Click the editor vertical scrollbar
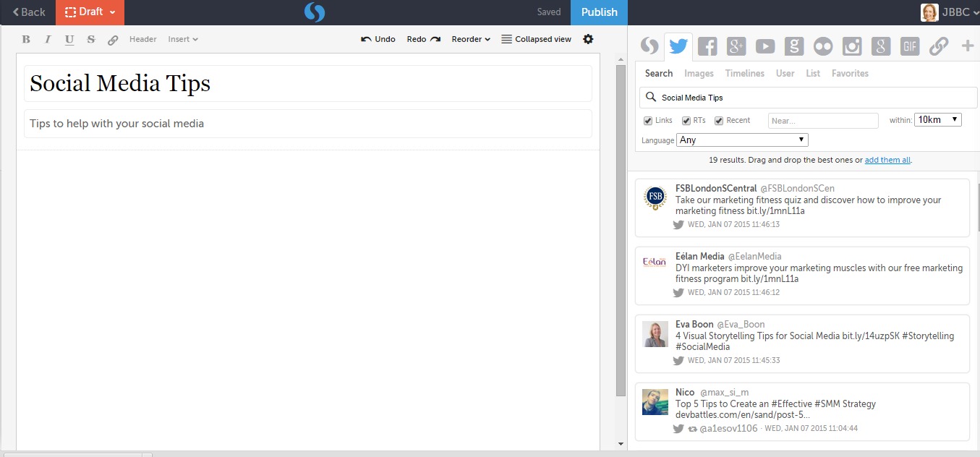Viewport: 980px width, 457px height. 621,230
